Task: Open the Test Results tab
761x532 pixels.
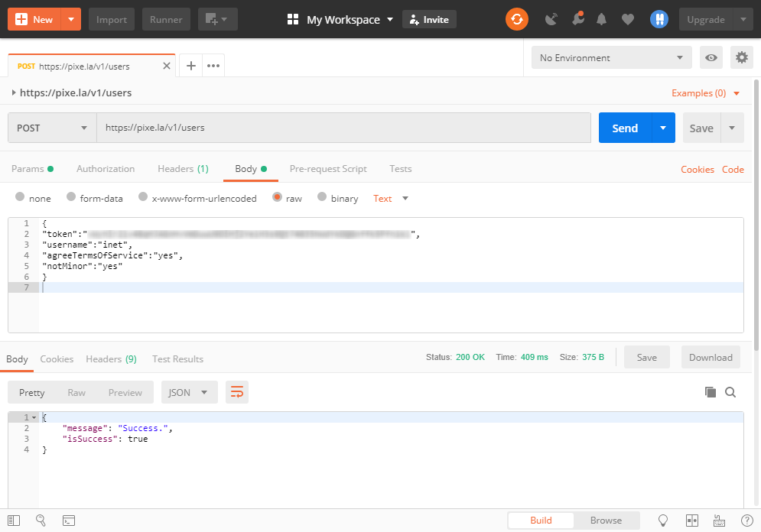Action: point(177,358)
